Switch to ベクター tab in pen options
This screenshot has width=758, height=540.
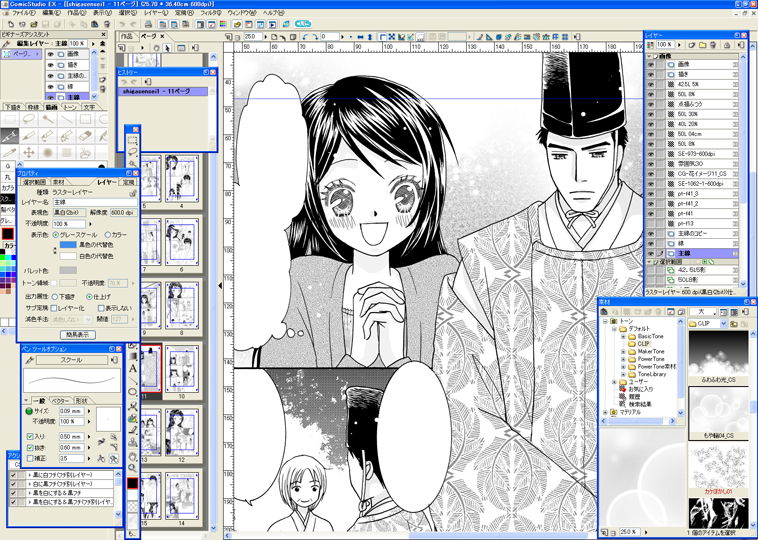coord(60,401)
